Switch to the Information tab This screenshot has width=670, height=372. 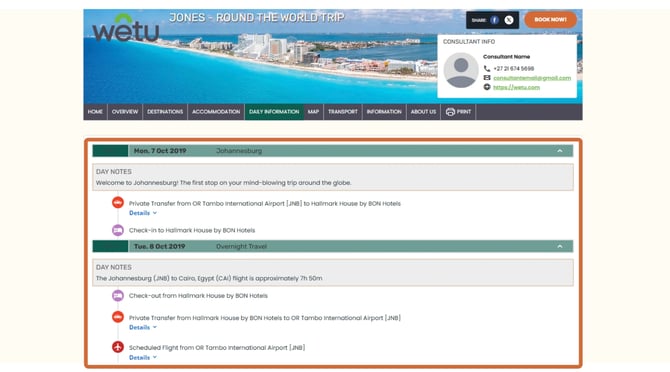(384, 112)
